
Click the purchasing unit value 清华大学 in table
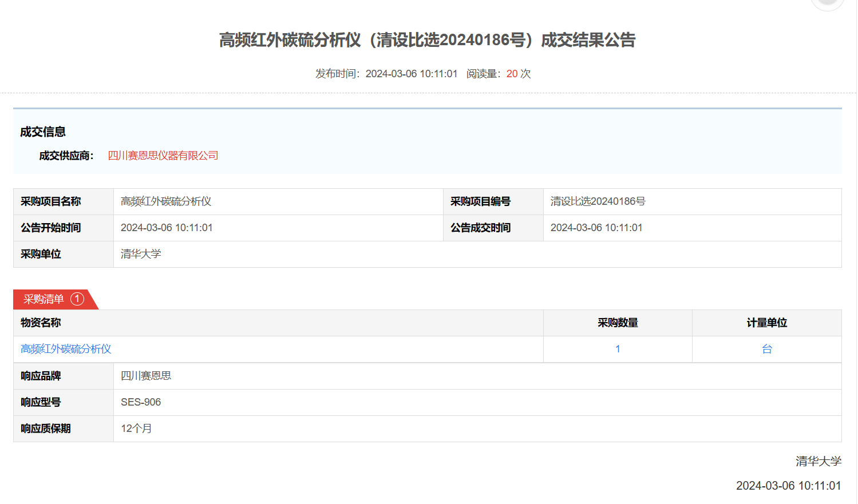(141, 254)
